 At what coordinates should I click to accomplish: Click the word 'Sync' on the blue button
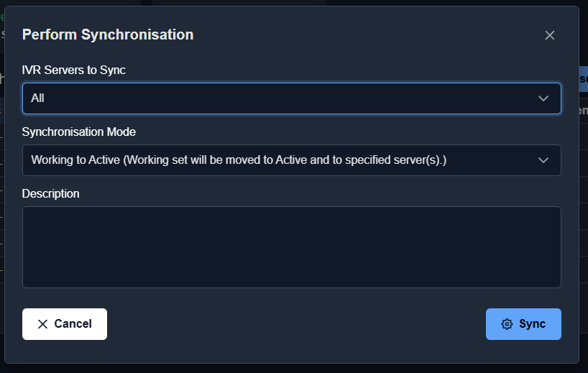[533, 324]
